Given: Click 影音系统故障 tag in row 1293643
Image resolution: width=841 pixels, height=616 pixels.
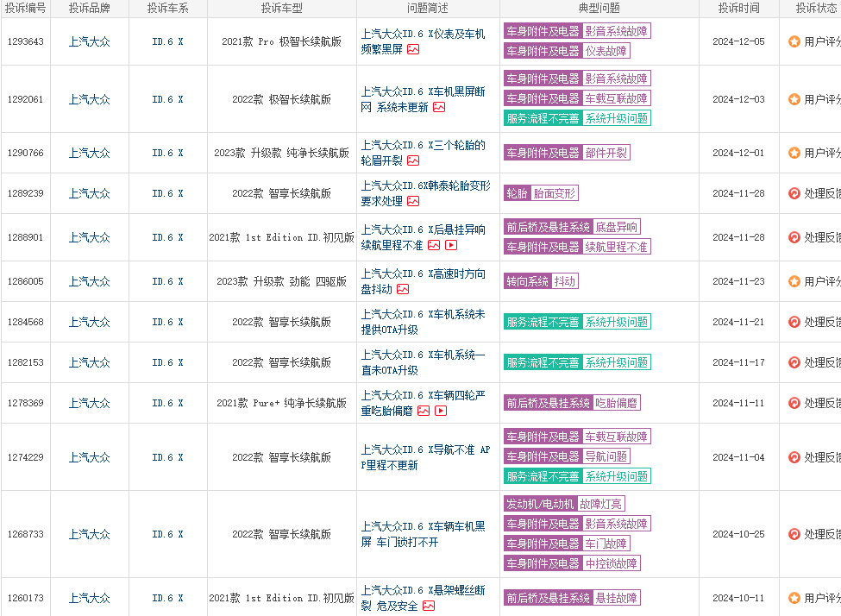Looking at the screenshot, I should point(616,31).
